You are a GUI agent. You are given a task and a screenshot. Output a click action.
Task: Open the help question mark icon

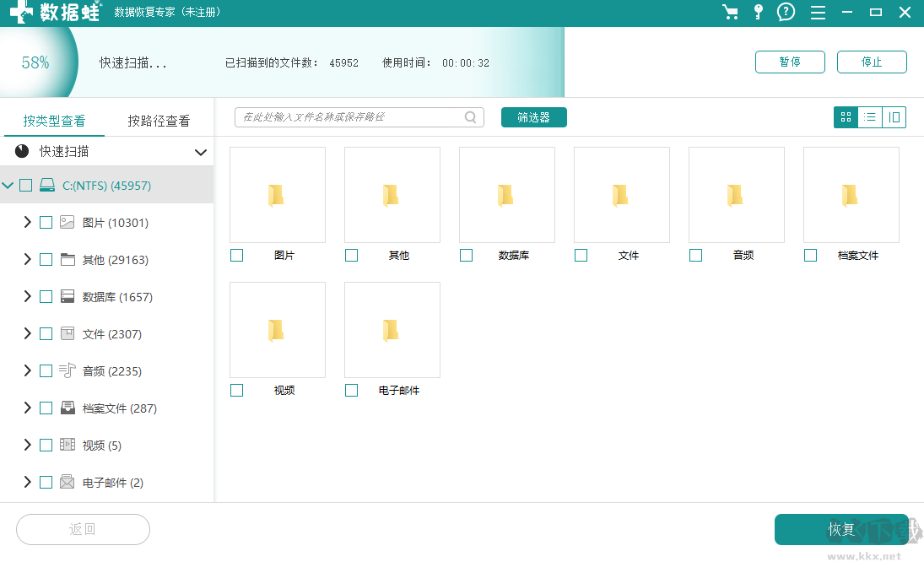[786, 13]
